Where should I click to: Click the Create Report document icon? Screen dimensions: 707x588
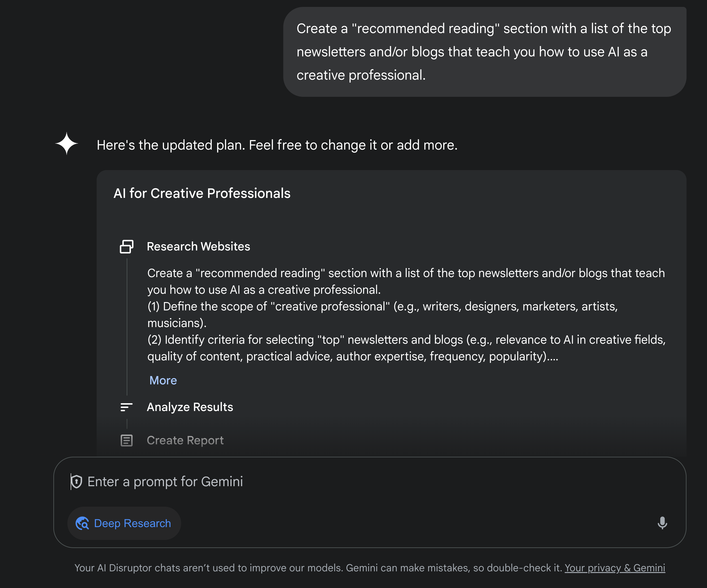pos(127,440)
